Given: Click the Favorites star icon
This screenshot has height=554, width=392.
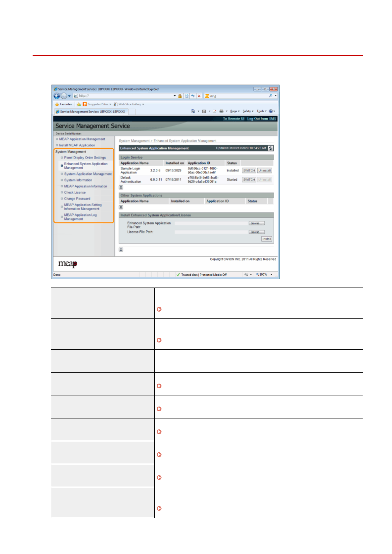Looking at the screenshot, I should [x=57, y=104].
